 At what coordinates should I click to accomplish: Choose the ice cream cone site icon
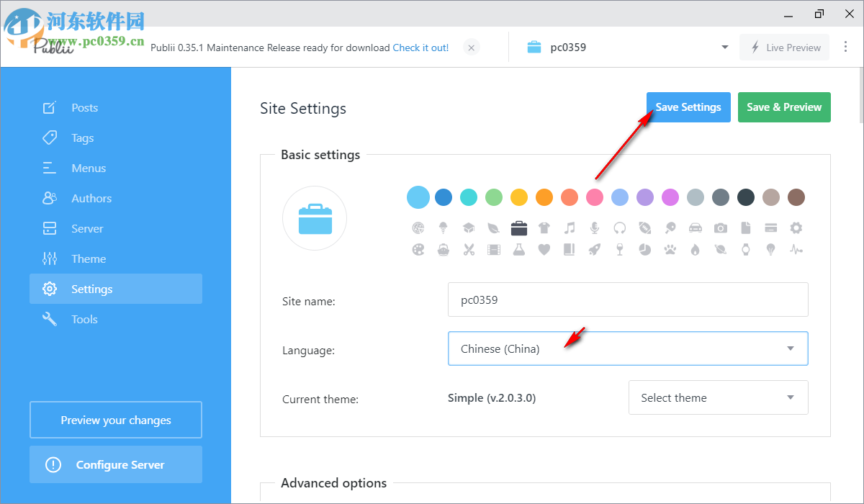point(444,228)
